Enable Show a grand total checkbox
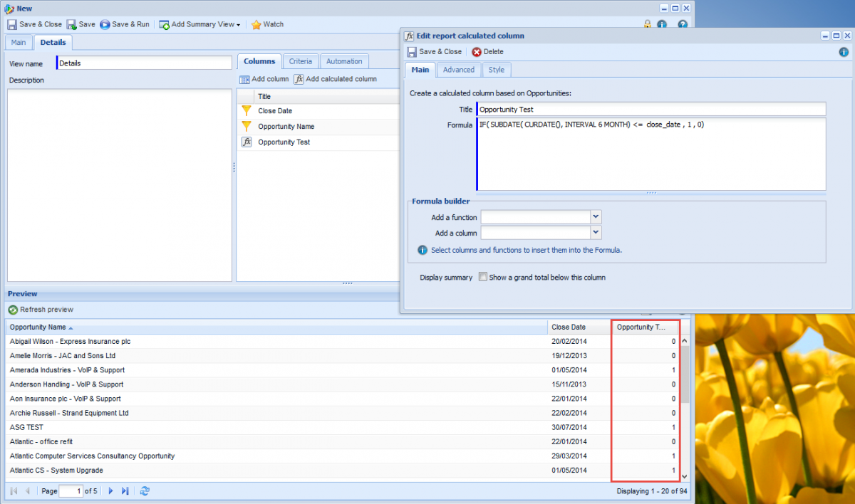 click(483, 277)
